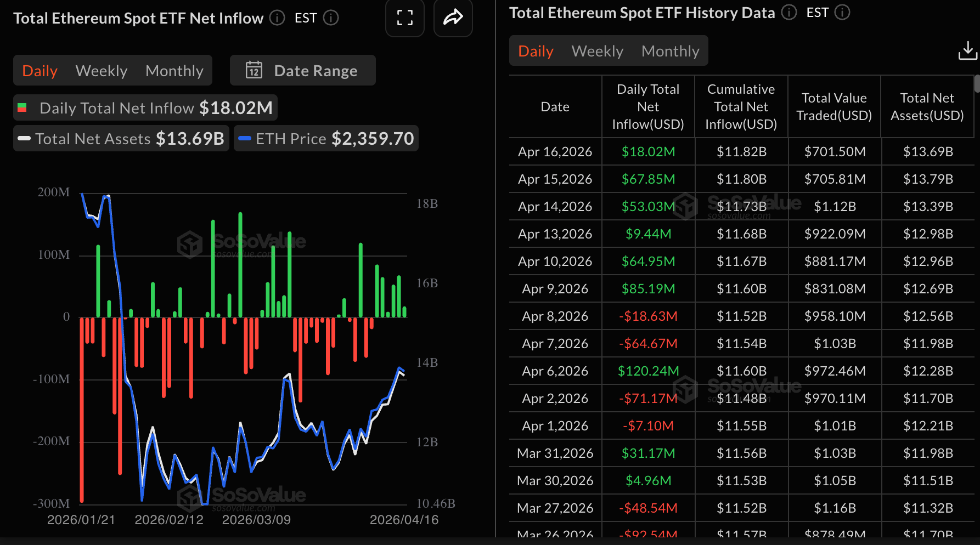Click the share arrow icon
Screen dimensions: 980x545
coord(453,18)
